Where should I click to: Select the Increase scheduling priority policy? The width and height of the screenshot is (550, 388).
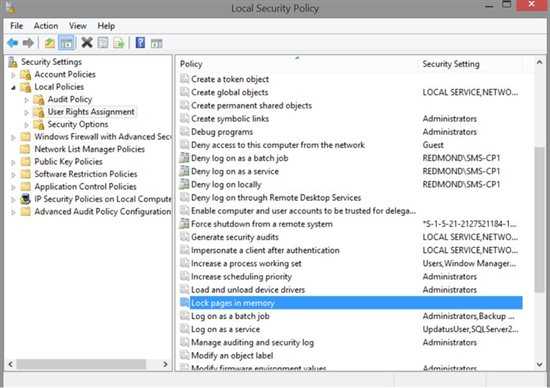pyautogui.click(x=241, y=276)
